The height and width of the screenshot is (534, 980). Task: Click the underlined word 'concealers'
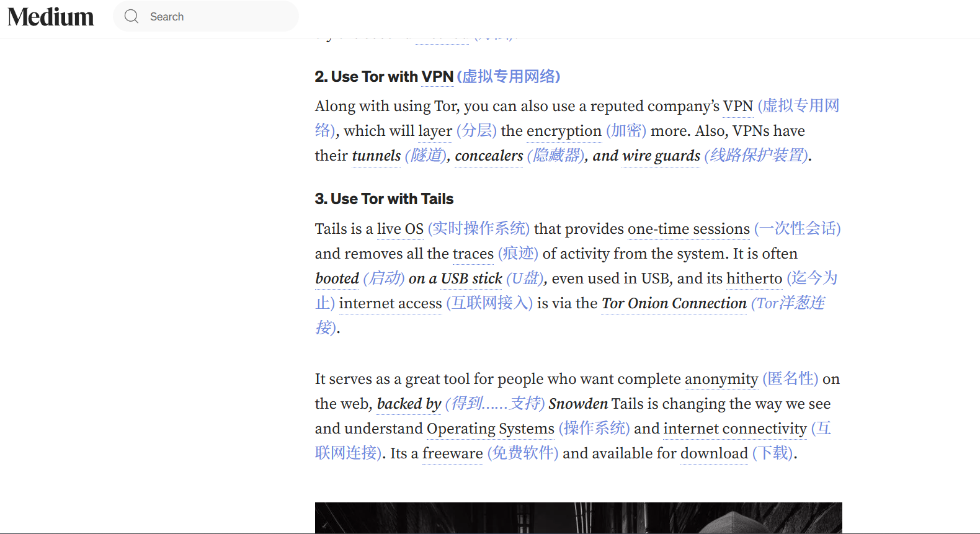coord(489,156)
